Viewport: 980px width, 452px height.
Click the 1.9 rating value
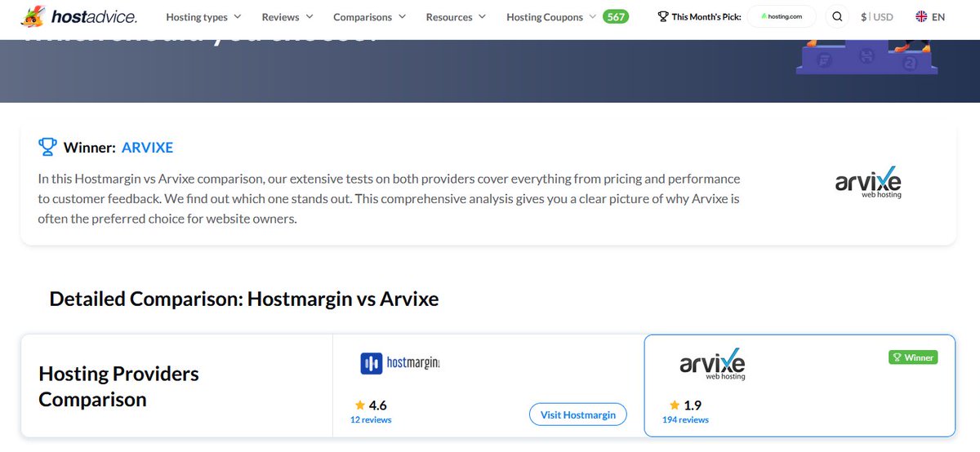[x=693, y=405]
